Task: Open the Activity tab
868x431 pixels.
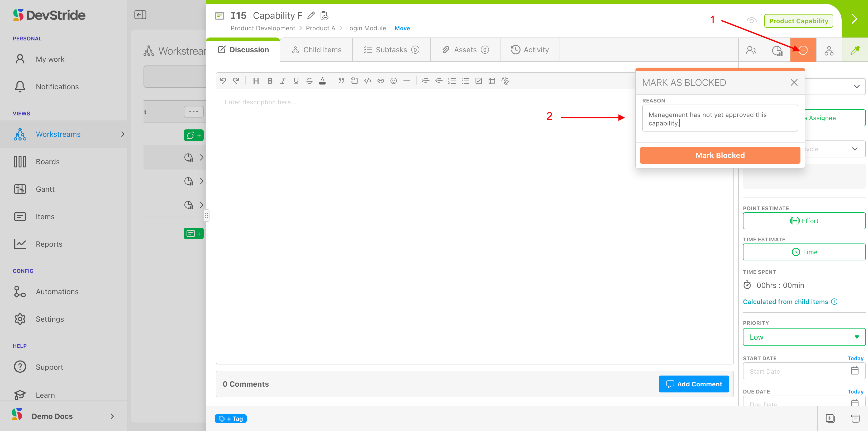Action: [x=530, y=50]
